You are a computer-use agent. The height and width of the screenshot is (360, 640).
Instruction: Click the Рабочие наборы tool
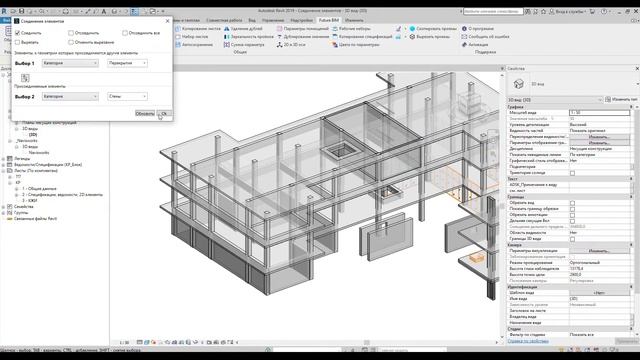point(351,29)
